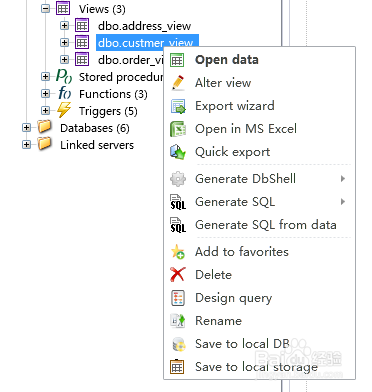Select Save to local storage entry

coord(259,367)
